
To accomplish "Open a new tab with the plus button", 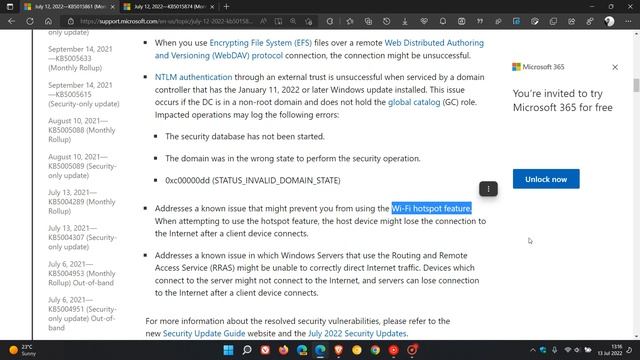I will (227, 7).
